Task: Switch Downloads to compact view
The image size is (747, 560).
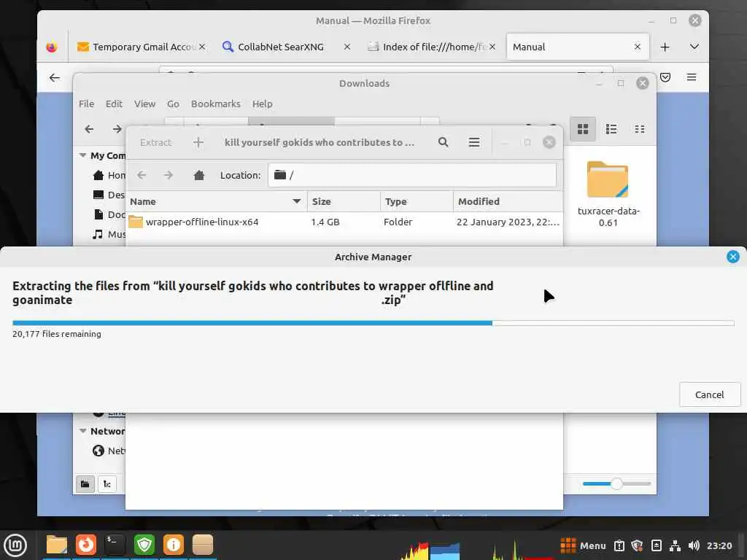Action: pyautogui.click(x=639, y=129)
